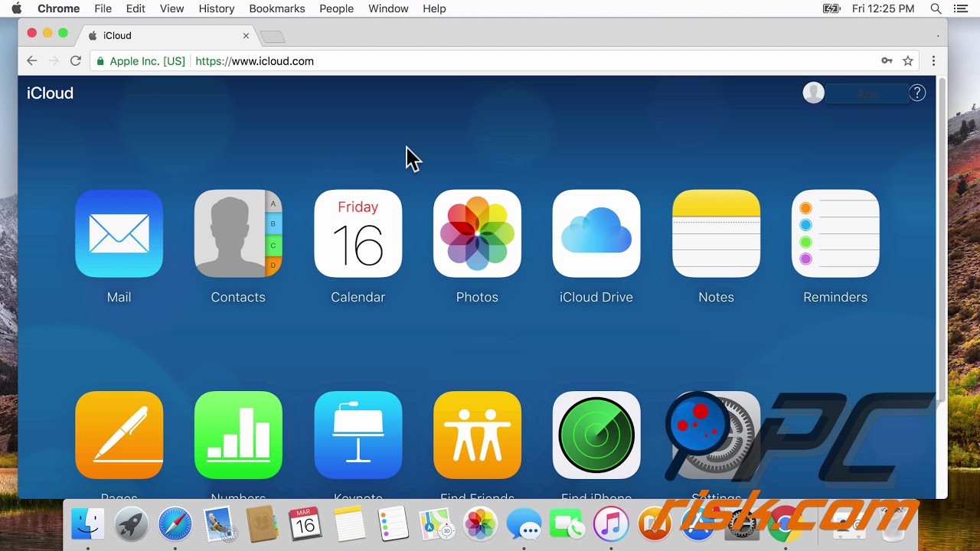Open the Bookmarks menu
The image size is (980, 551).
[277, 8]
